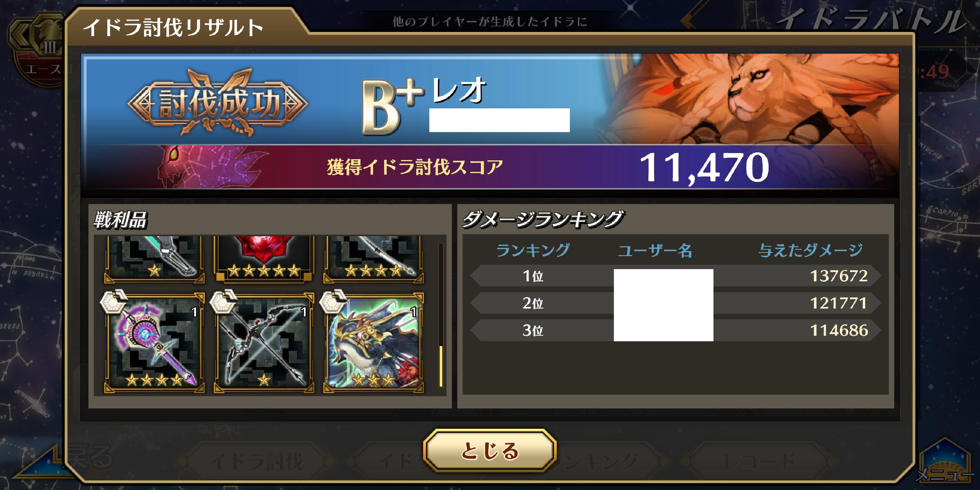Select the 1位 damage ranking row
980x490 pixels.
click(676, 276)
